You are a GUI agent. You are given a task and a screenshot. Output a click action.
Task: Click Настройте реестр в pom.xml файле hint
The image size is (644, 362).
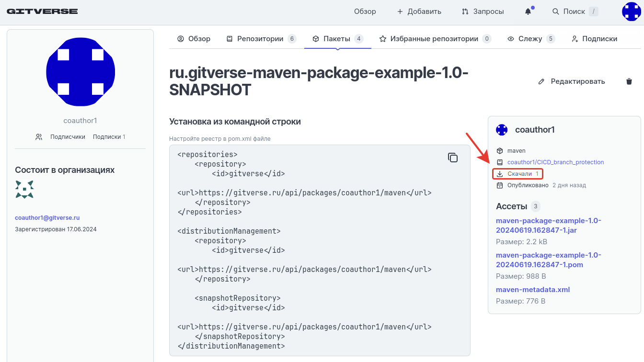click(x=220, y=139)
